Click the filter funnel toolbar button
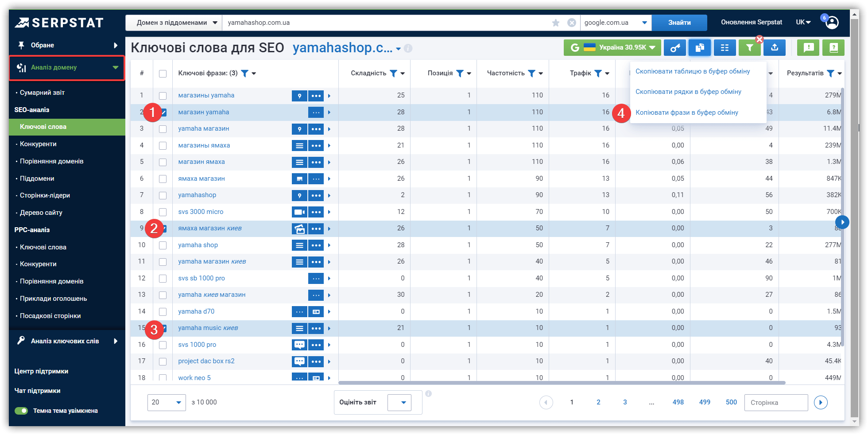Screen dimensions: 868x435 coord(749,47)
